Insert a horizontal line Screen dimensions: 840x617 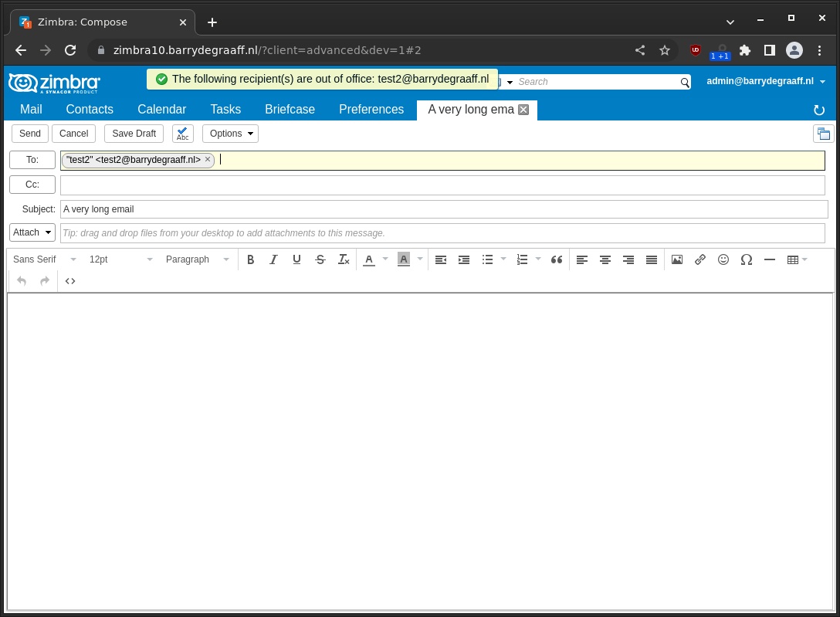point(769,259)
